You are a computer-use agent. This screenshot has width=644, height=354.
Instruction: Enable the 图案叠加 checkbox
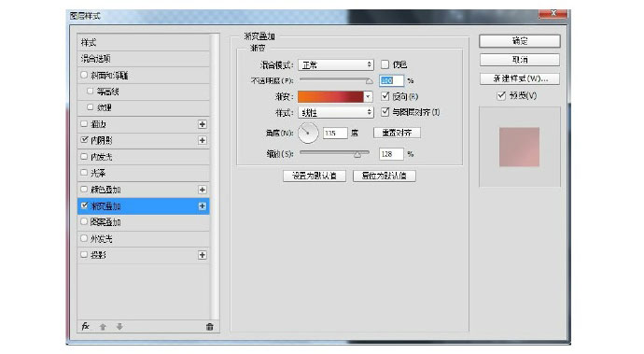84,221
